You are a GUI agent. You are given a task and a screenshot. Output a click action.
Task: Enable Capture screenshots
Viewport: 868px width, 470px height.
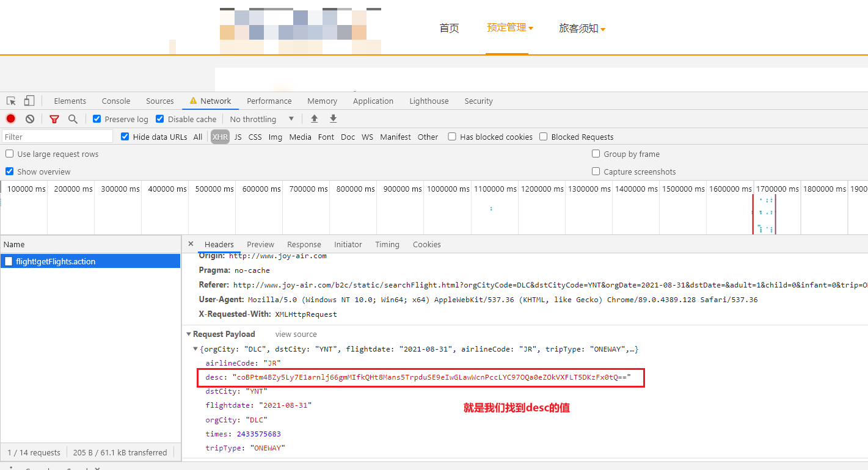596,172
